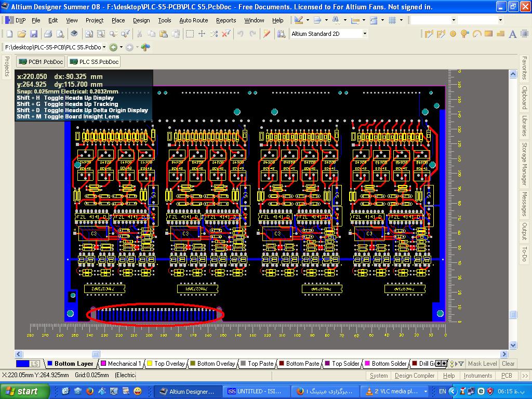
Task: Click the green Back navigation arrow
Action: coord(114,47)
